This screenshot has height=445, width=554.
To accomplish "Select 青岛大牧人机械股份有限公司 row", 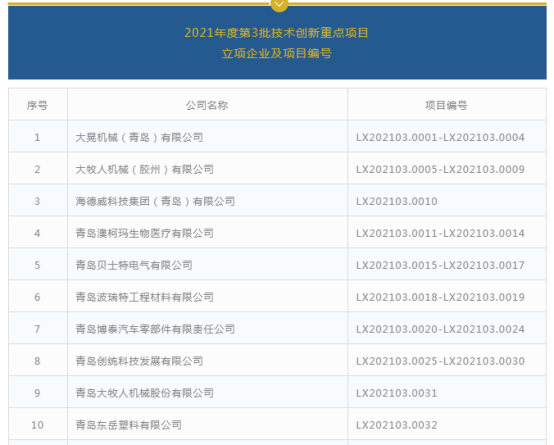I will [277, 393].
